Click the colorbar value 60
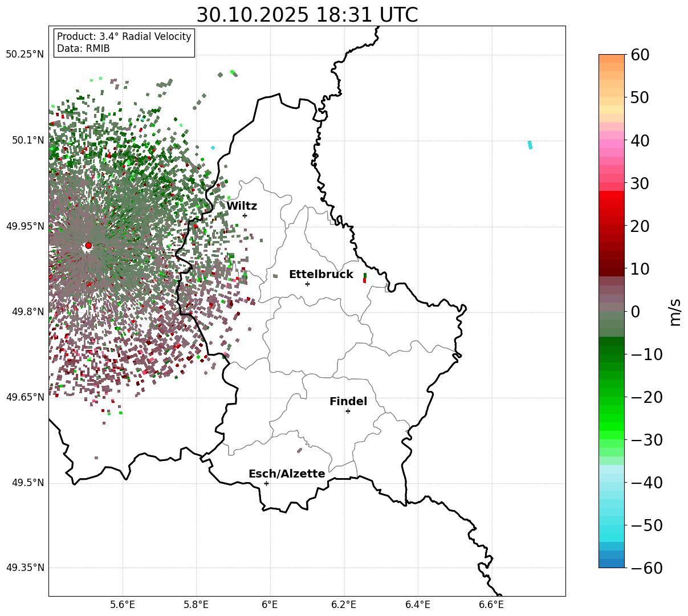Viewport: 688px width, 616px height. coord(639,55)
